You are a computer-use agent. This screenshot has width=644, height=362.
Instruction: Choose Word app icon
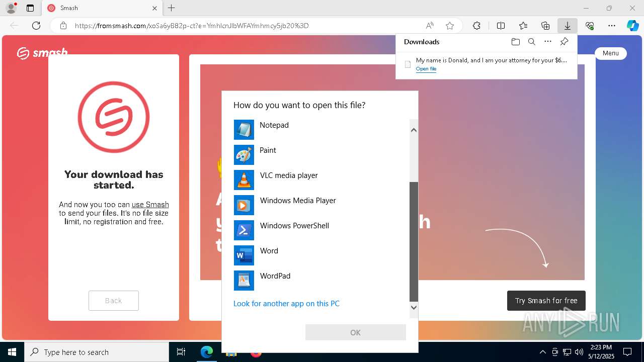point(244,255)
